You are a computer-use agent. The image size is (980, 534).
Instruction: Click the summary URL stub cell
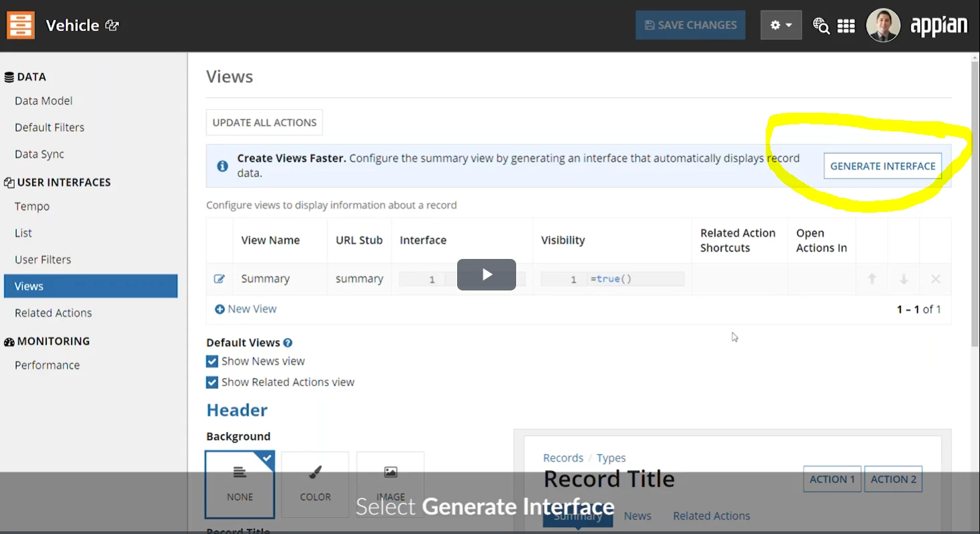pos(360,279)
